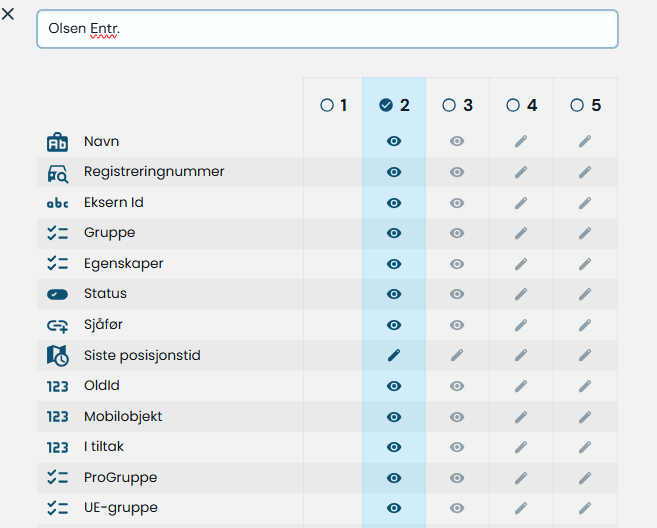Screen dimensions: 657x528
Task: Close the panel with the X button
Action: click(x=9, y=14)
